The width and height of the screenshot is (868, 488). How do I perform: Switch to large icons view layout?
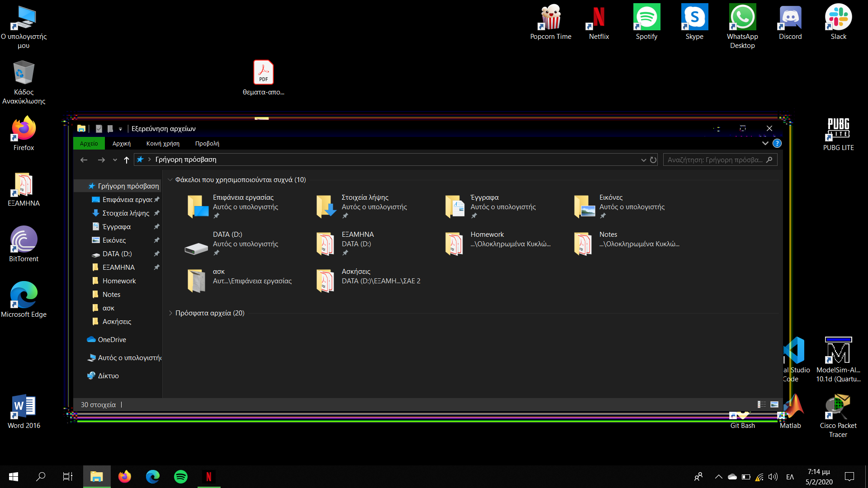coord(774,404)
